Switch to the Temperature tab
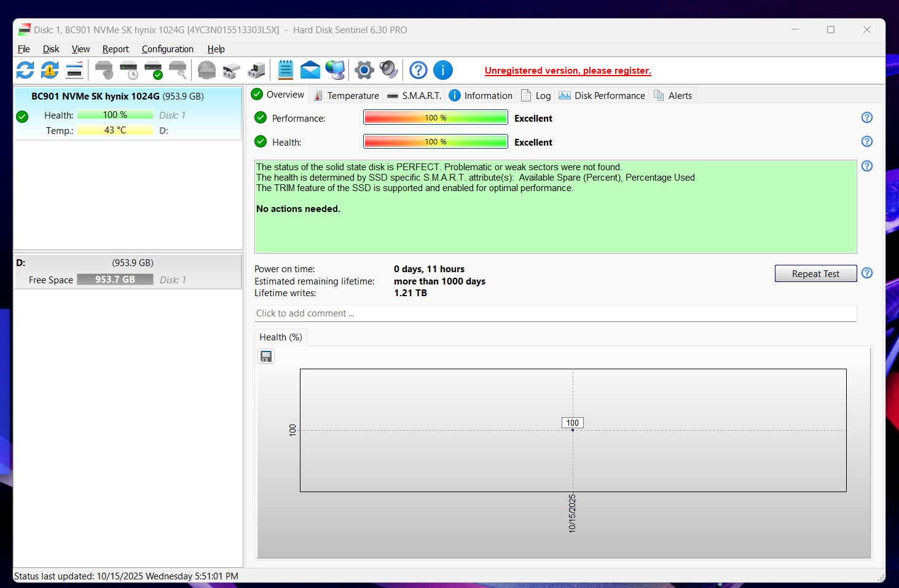 (346, 95)
